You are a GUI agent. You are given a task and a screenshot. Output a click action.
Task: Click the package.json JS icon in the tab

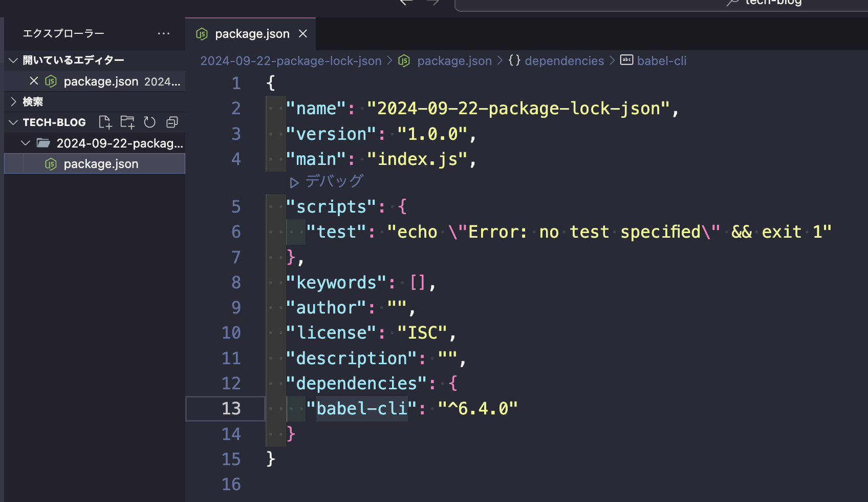coord(202,34)
